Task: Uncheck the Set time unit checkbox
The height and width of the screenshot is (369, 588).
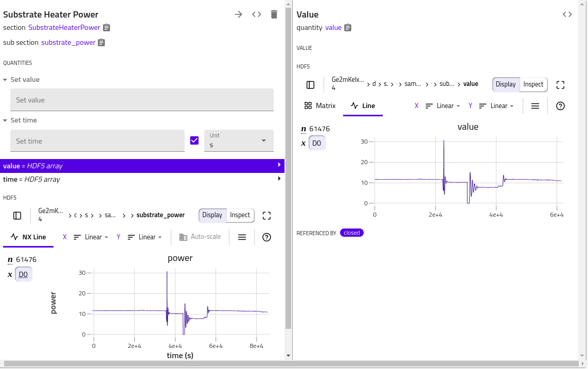Action: click(x=194, y=140)
